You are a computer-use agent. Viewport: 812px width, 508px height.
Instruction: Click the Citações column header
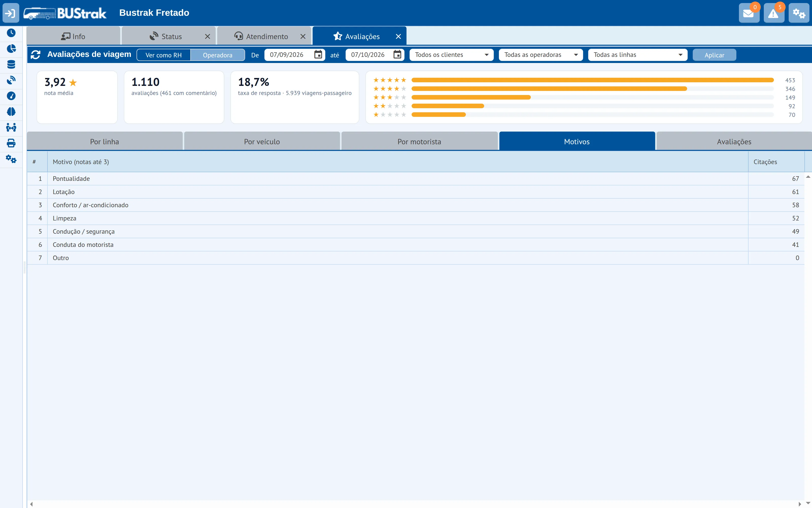[776, 162]
